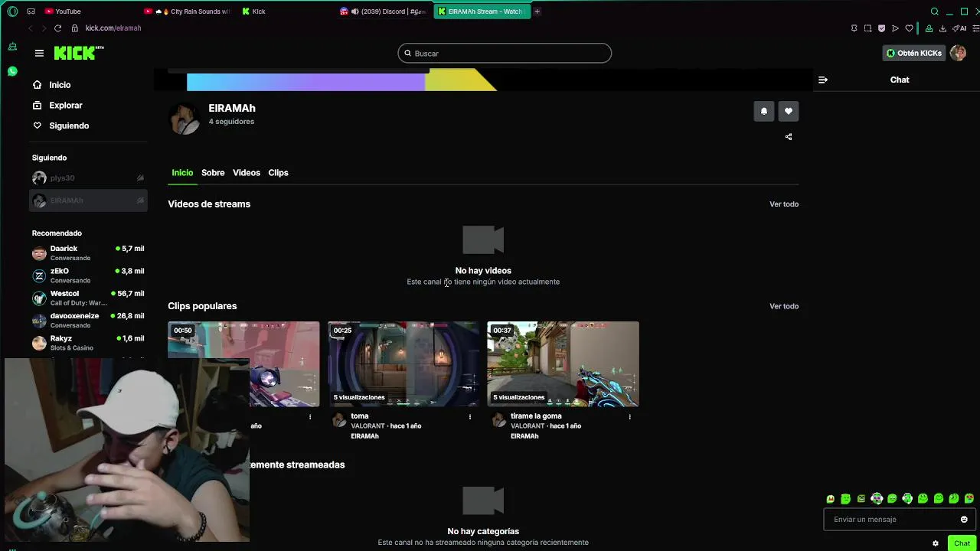Click the Buscar search box
This screenshot has width=980, height=551.
[505, 54]
